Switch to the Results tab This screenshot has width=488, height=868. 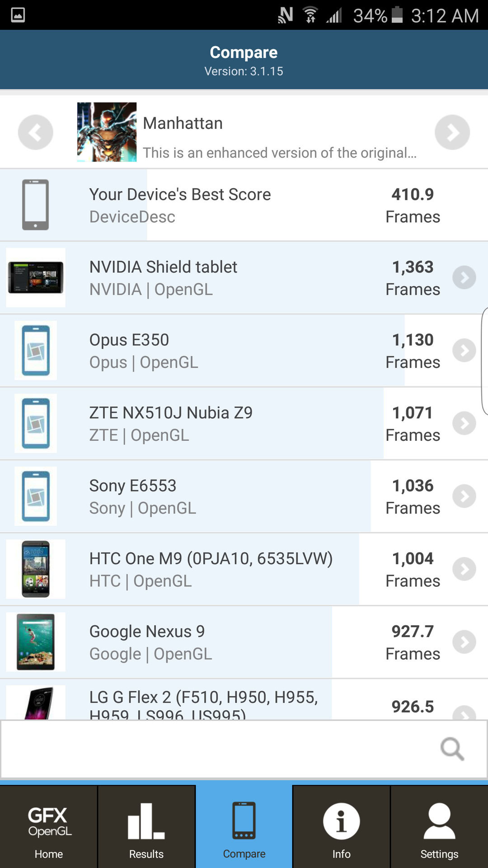tap(146, 826)
